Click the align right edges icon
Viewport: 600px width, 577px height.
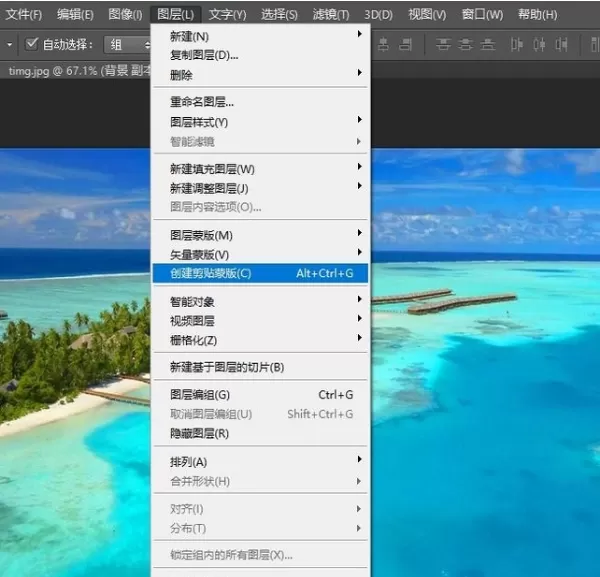[x=406, y=44]
